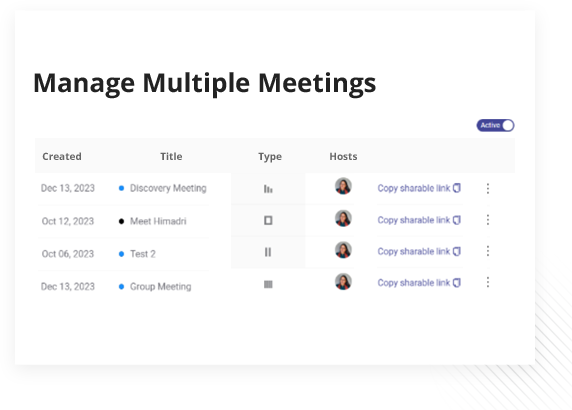
Task: Click the type icon in Discovery Meeting row
Action: 268,189
